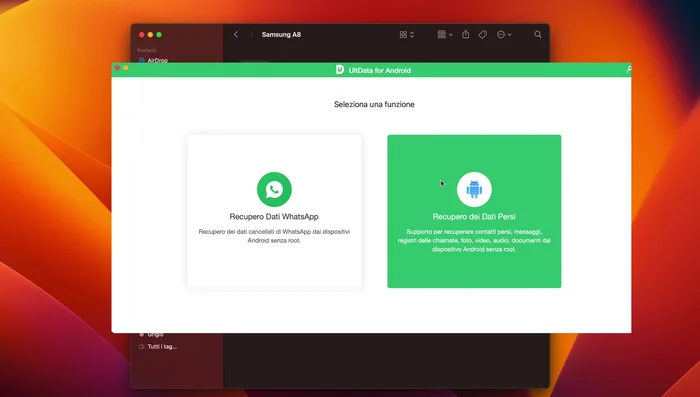
Task: Switch Finder icon view mode
Action: (407, 34)
